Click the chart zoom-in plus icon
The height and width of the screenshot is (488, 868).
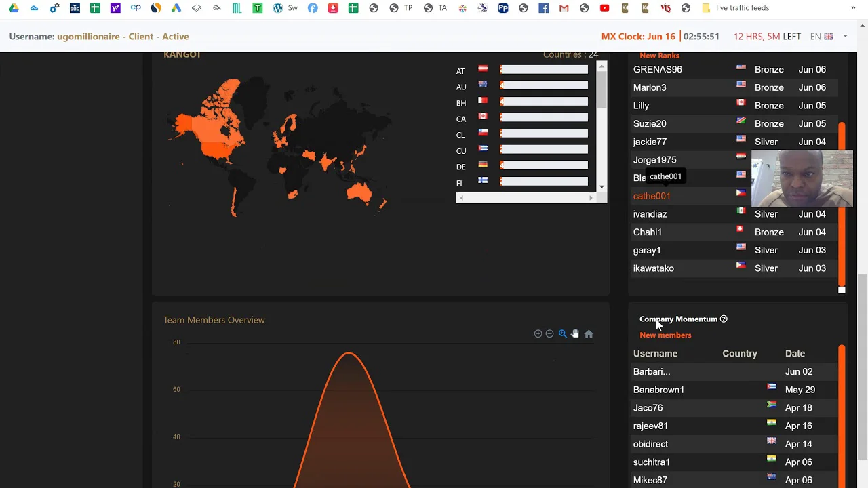pos(538,333)
